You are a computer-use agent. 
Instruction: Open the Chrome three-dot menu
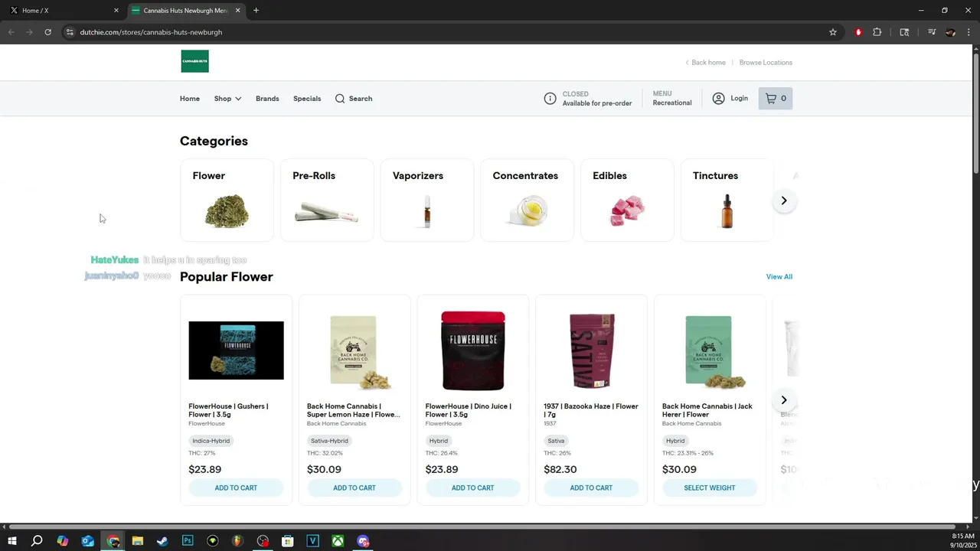tap(968, 32)
